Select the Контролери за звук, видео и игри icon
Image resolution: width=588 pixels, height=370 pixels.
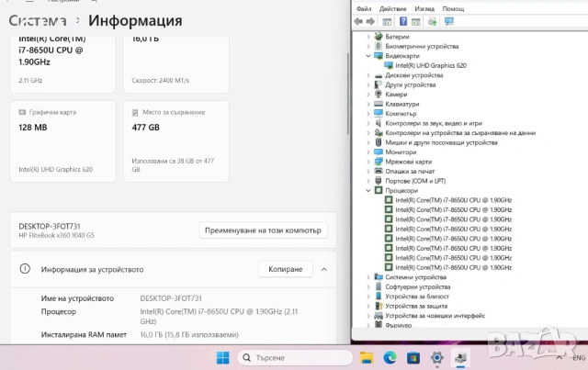(x=379, y=123)
